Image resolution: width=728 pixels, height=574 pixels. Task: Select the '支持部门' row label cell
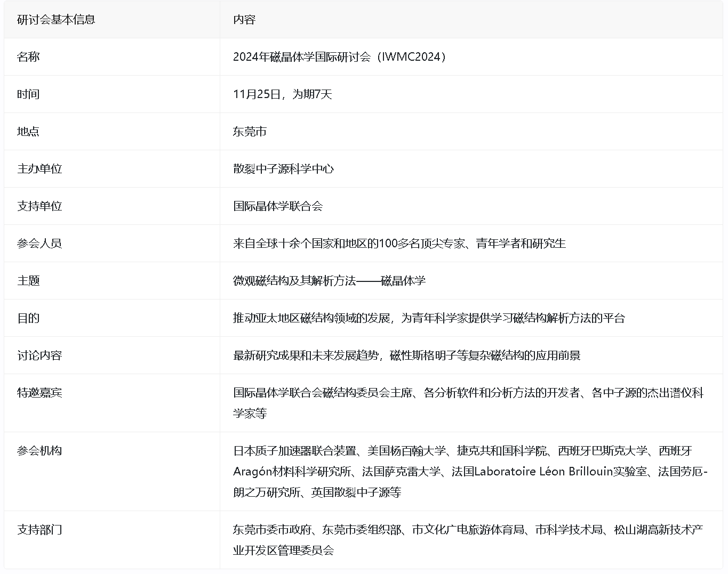(39, 530)
